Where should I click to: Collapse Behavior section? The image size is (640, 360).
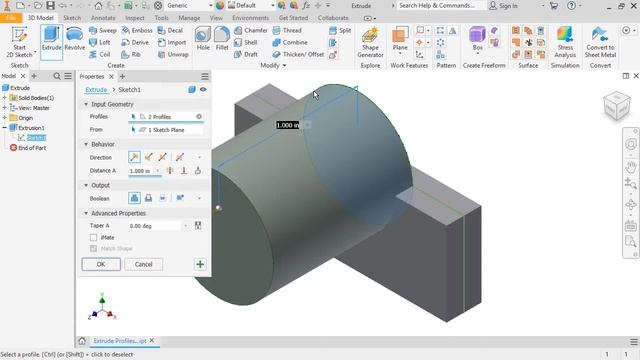pyautogui.click(x=86, y=144)
